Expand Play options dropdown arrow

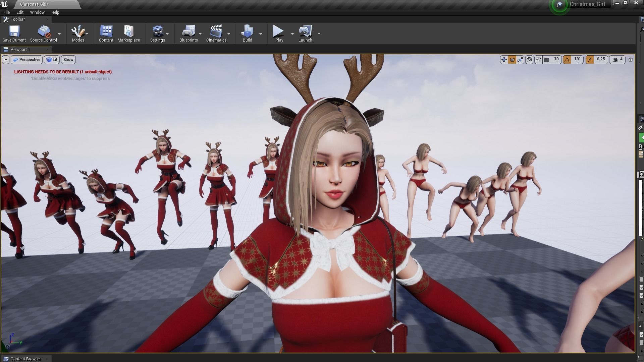(x=292, y=34)
